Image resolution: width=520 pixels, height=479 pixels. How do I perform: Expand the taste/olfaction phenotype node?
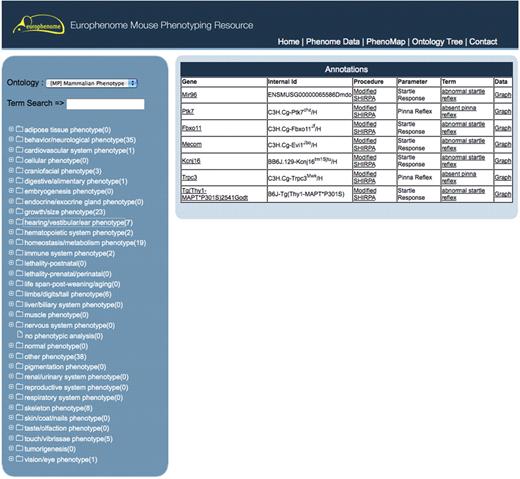(11, 428)
